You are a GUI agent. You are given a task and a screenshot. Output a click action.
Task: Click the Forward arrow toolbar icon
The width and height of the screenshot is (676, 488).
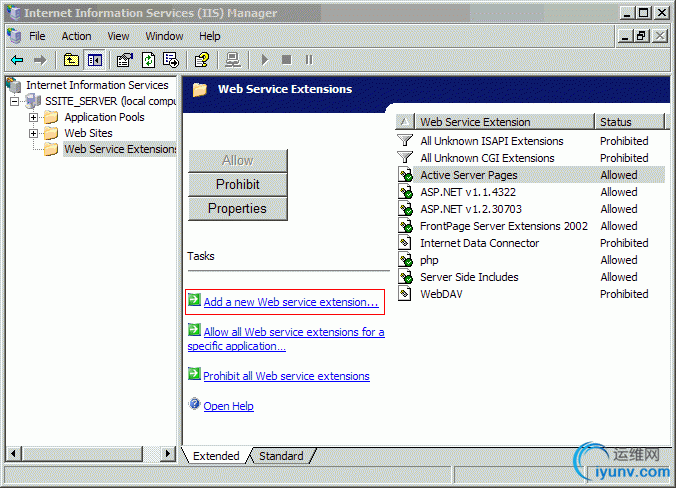point(40,60)
